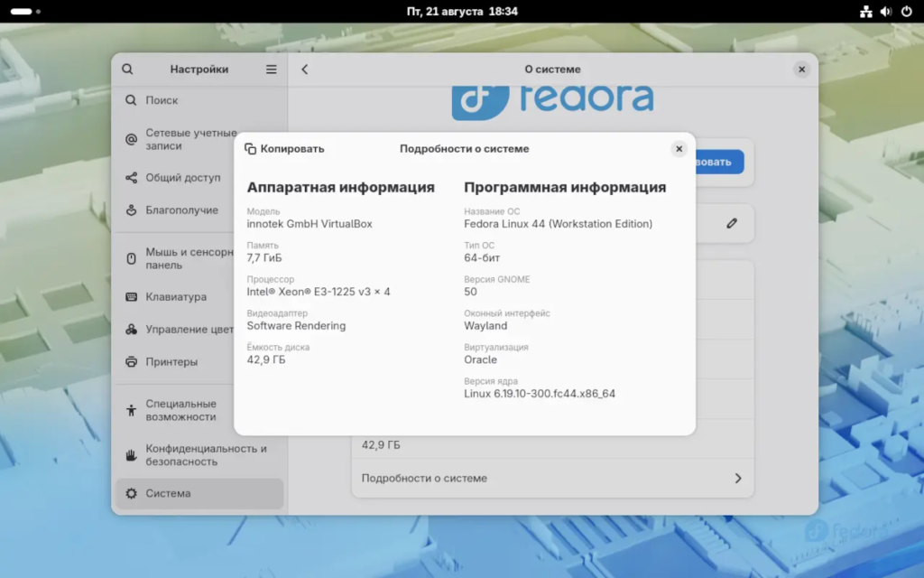Click the dialog disk capacity 42,9 ГБ
The width and height of the screenshot is (924, 578).
point(266,359)
